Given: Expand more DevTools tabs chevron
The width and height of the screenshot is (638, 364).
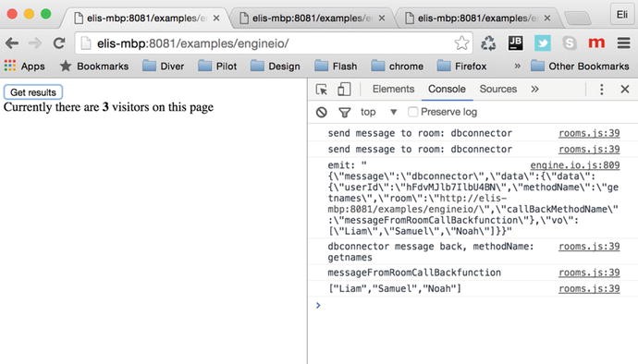Looking at the screenshot, I should (534, 89).
